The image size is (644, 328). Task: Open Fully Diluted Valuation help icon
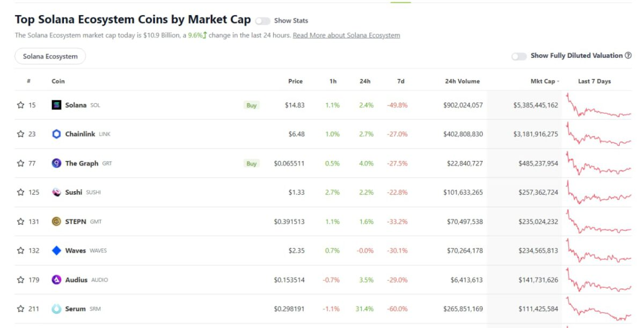pos(628,56)
